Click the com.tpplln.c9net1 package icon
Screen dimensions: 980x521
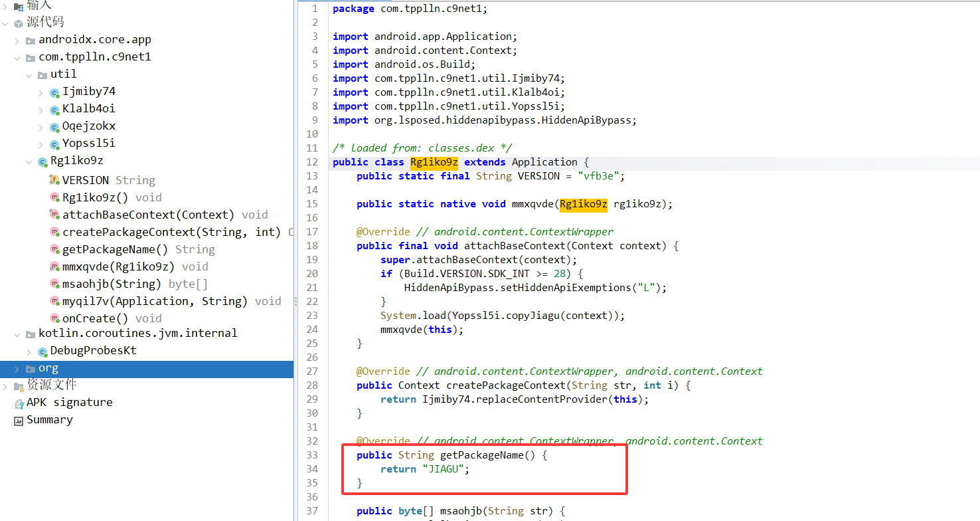(x=31, y=57)
